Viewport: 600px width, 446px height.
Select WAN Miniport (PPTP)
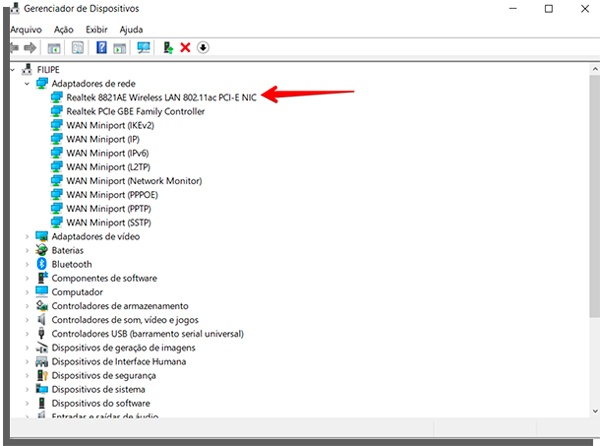point(109,208)
